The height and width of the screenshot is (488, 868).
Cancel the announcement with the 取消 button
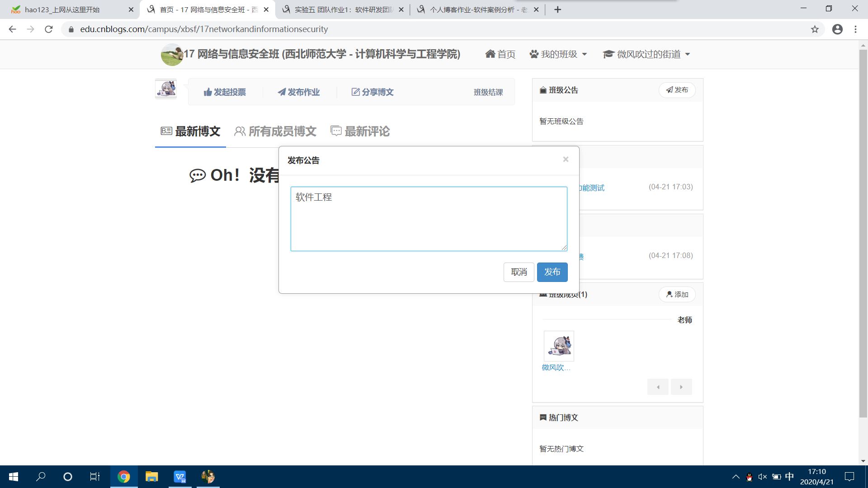(x=519, y=272)
